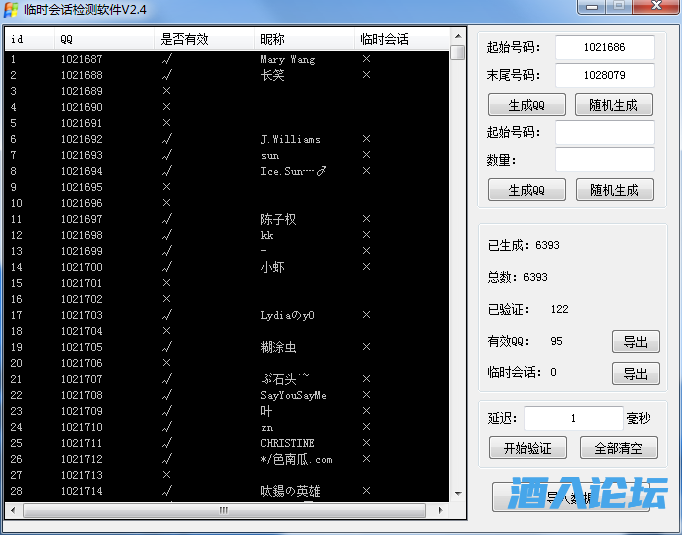Click 导出 next to 临时会话 count

click(635, 373)
